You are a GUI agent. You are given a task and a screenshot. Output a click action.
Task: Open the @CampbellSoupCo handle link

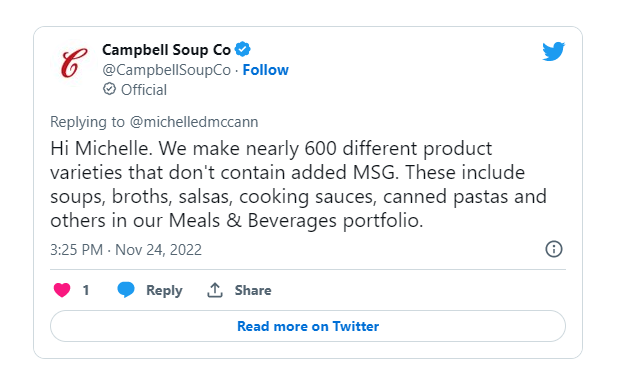(x=166, y=70)
